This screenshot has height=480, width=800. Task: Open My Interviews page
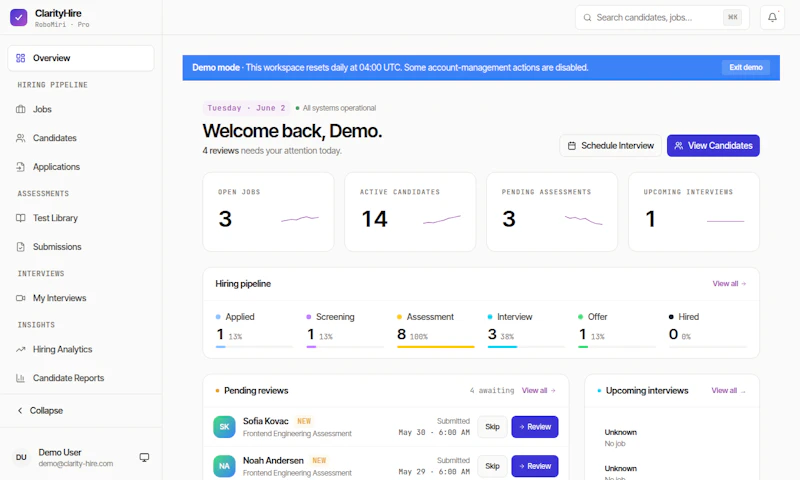coord(81,298)
